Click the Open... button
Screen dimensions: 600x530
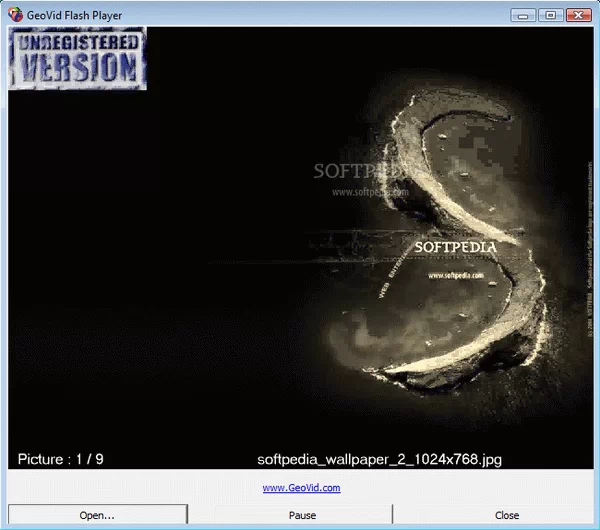coord(98,515)
